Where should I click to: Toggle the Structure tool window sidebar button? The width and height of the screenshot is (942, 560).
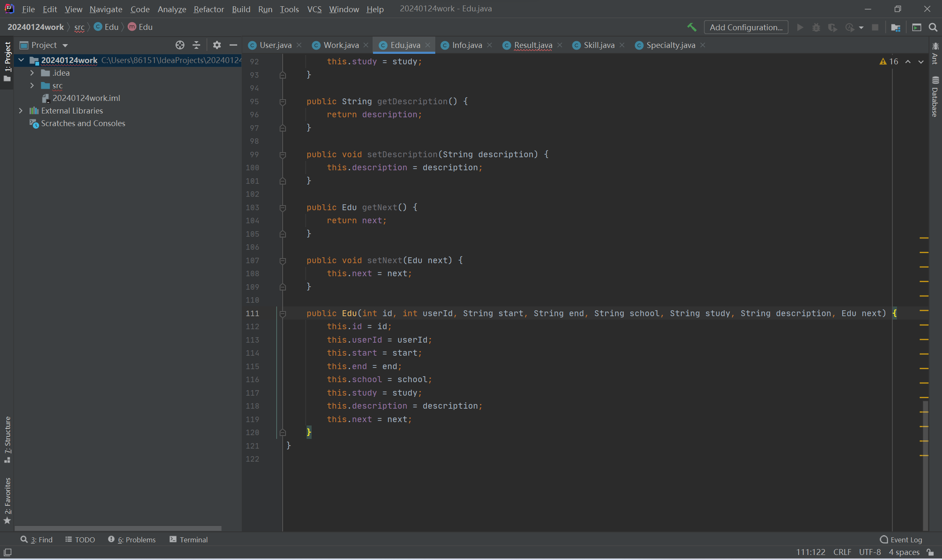pos(7,439)
